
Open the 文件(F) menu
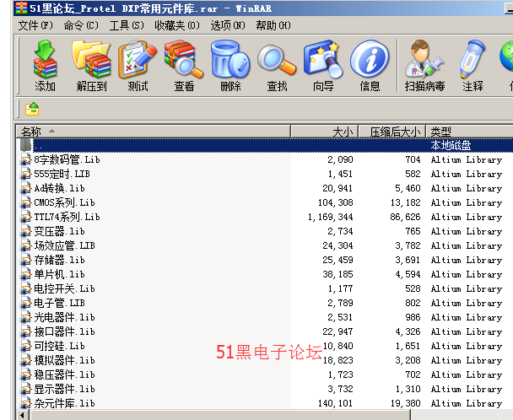click(35, 25)
